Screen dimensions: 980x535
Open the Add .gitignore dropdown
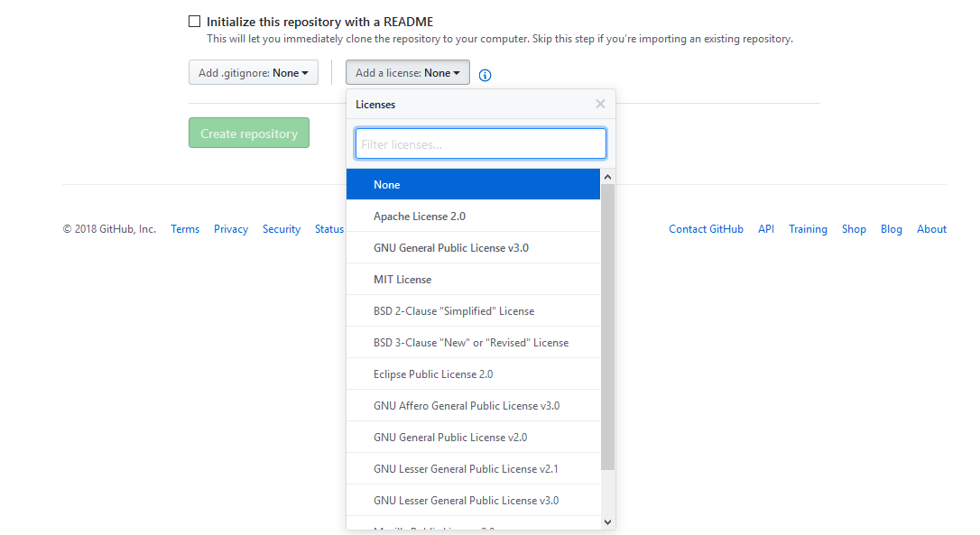[253, 72]
